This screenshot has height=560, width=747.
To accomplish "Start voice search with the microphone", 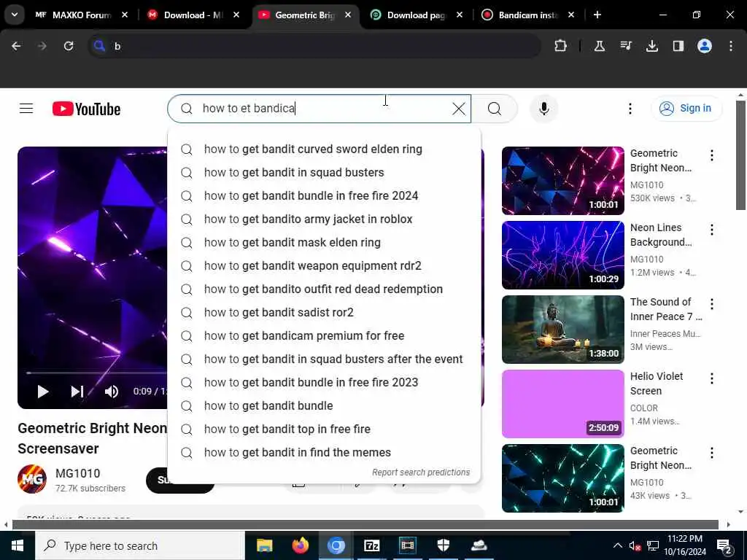I will pos(544,109).
